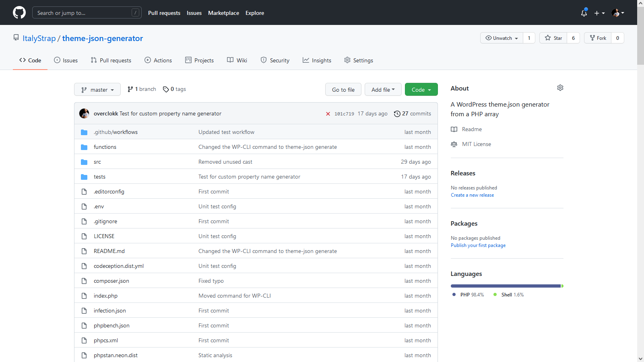Click the file icon next to phpcs.xml
This screenshot has width=644, height=362.
(84, 340)
